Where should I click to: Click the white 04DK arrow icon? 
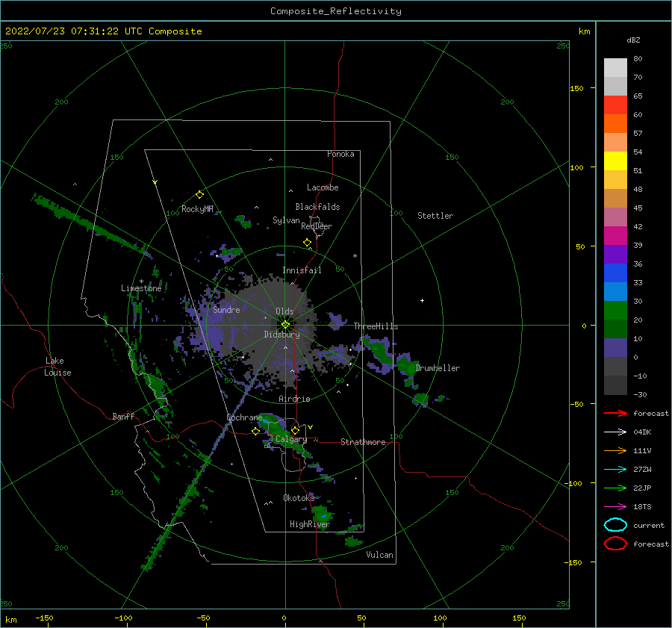click(x=615, y=432)
